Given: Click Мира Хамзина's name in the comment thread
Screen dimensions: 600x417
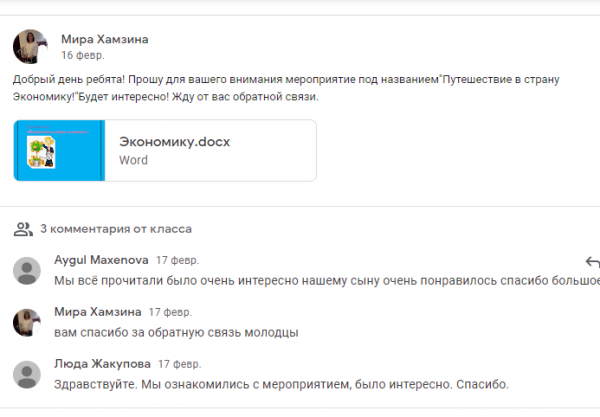Looking at the screenshot, I should pyautogui.click(x=95, y=312).
